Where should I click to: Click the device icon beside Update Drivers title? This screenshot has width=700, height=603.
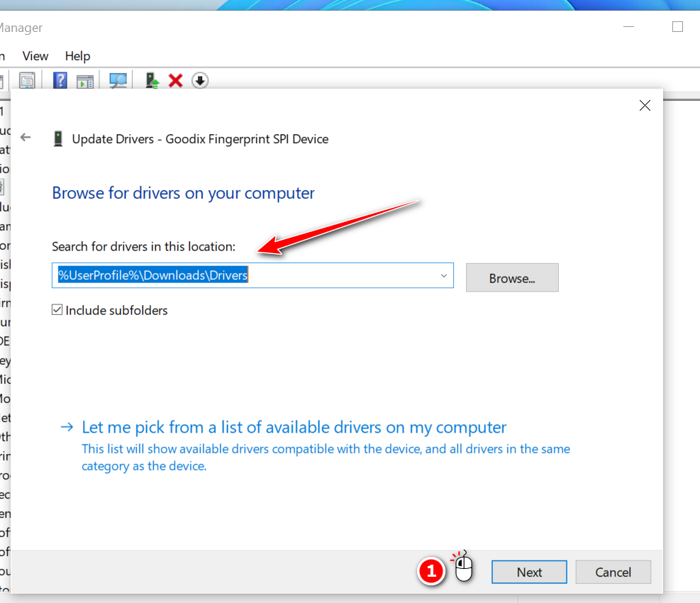pyautogui.click(x=58, y=139)
